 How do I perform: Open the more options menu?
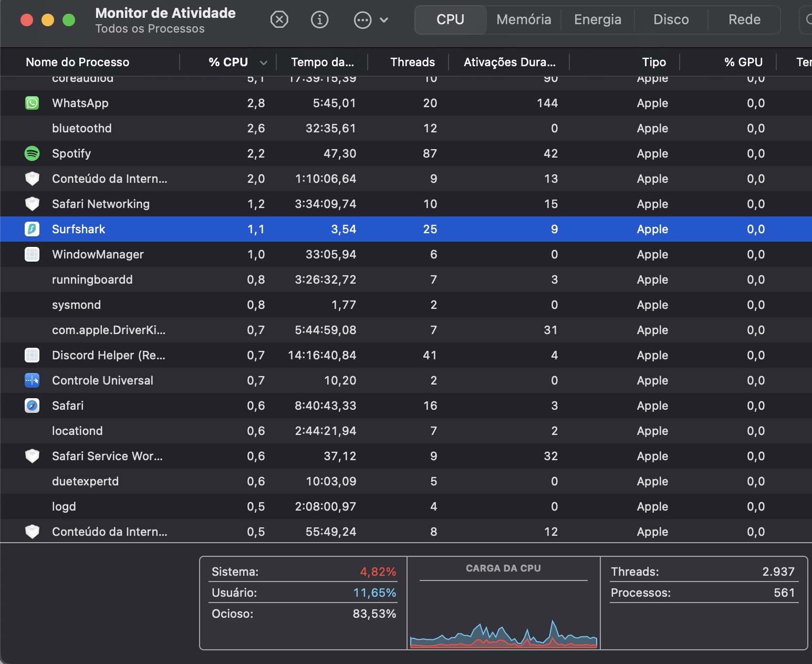(x=362, y=19)
